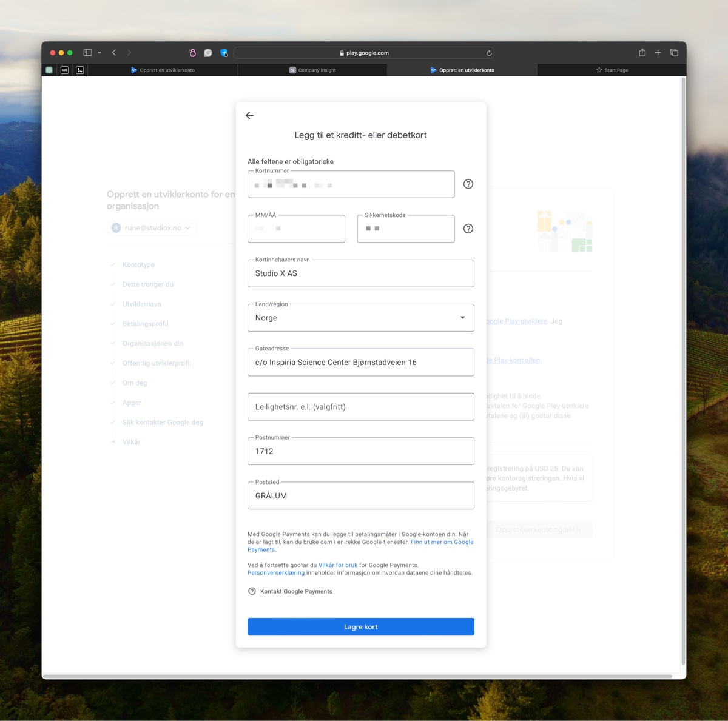This screenshot has width=728, height=721.
Task: Click Kontakt Google Payments link
Action: coord(296,591)
